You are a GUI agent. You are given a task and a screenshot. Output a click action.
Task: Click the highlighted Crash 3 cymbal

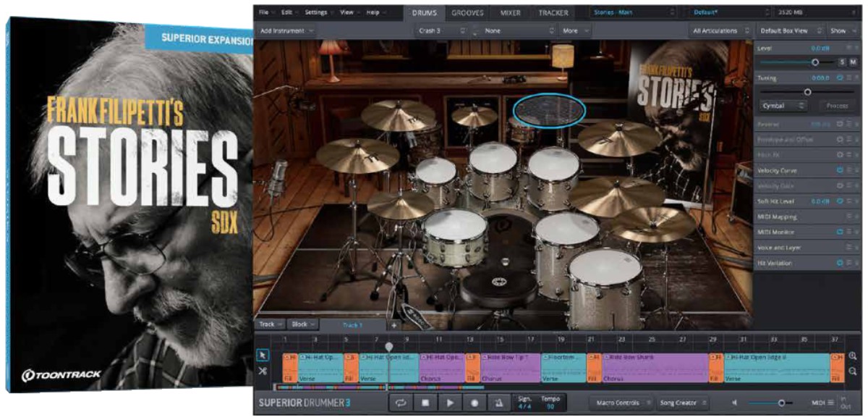[549, 111]
